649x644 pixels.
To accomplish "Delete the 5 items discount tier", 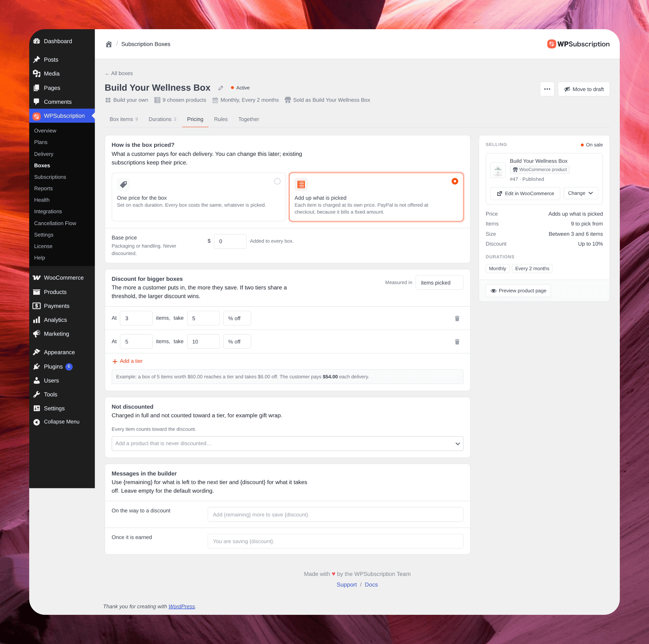I will (x=457, y=342).
